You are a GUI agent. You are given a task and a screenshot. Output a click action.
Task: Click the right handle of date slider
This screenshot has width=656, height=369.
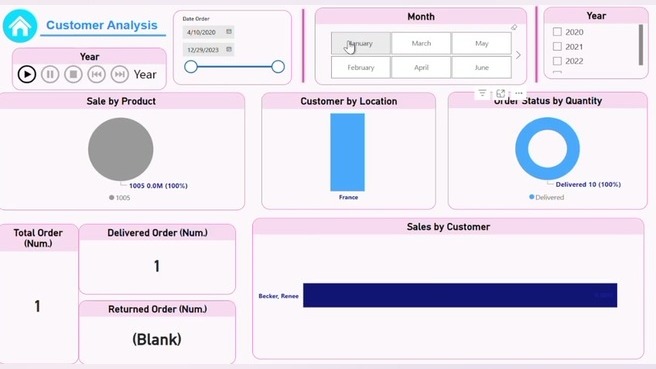click(278, 67)
